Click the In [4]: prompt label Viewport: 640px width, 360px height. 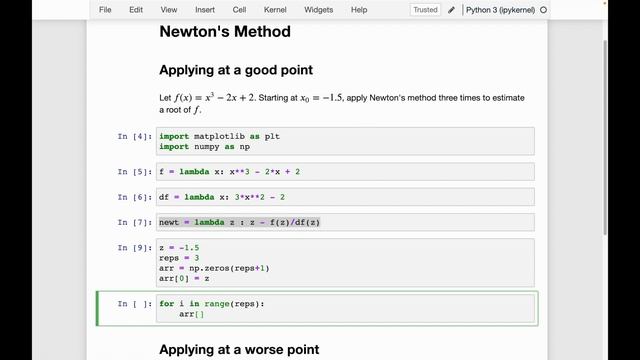click(135, 136)
